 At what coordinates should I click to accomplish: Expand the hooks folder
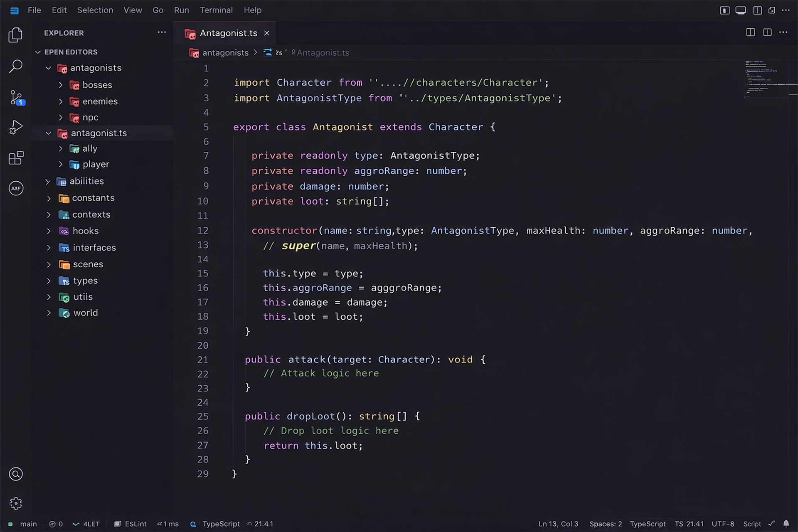pos(49,231)
